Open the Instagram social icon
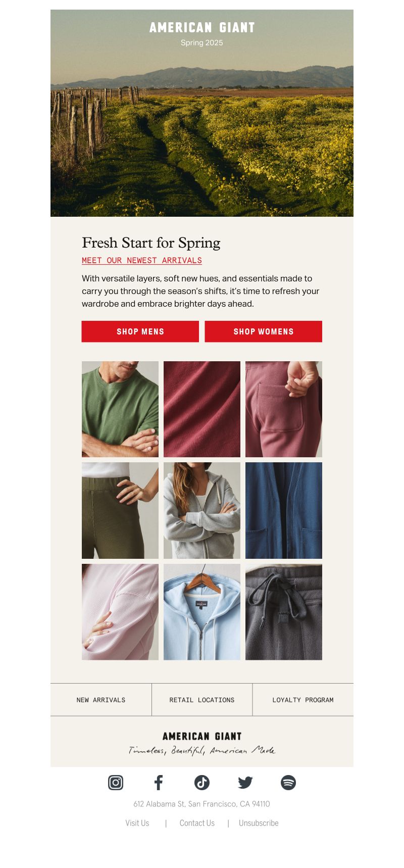The image size is (404, 868). pos(116,783)
